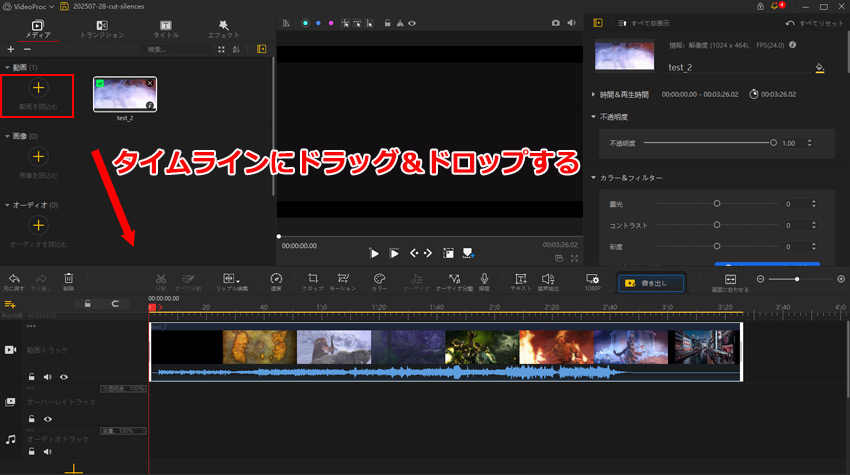This screenshot has height=475, width=850.
Task: Remove test_2 clip with its X badge
Action: coord(150,83)
